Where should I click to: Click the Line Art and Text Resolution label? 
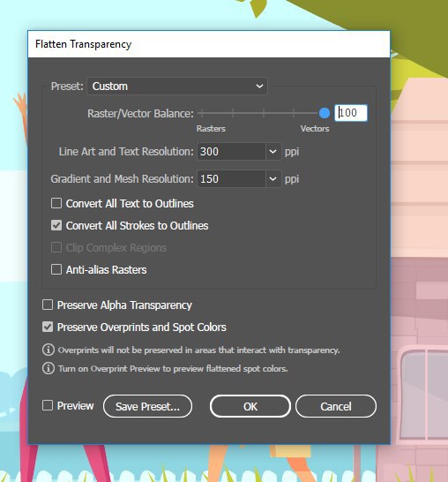[126, 152]
